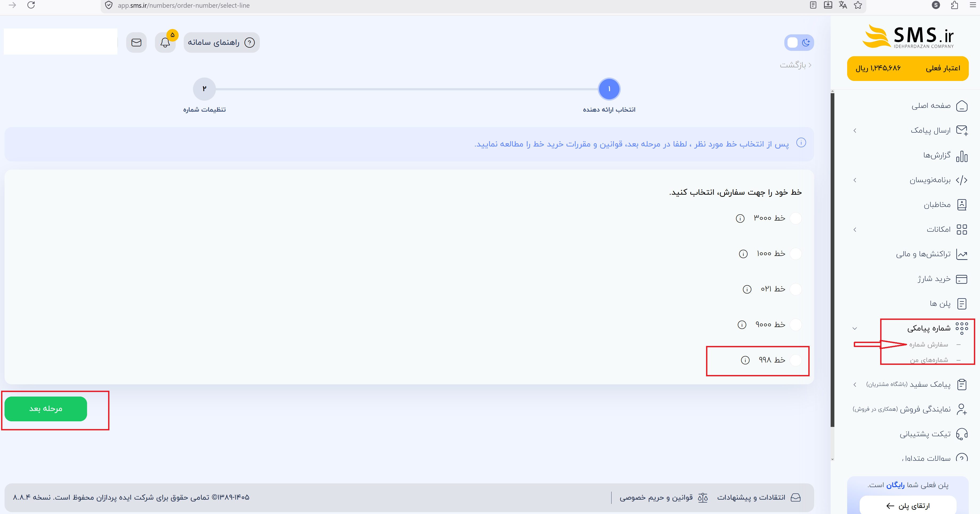Click the ارتقای پلن button
This screenshot has height=514, width=980.
coord(908,506)
